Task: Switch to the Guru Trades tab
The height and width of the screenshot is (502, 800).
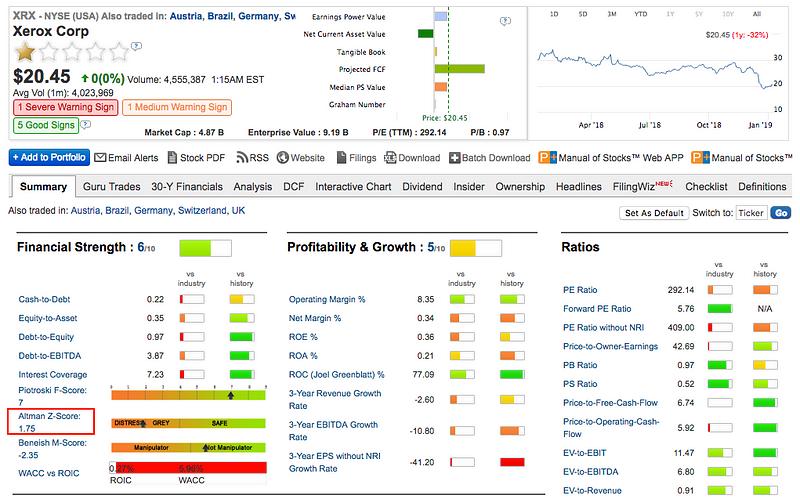Action: (112, 187)
